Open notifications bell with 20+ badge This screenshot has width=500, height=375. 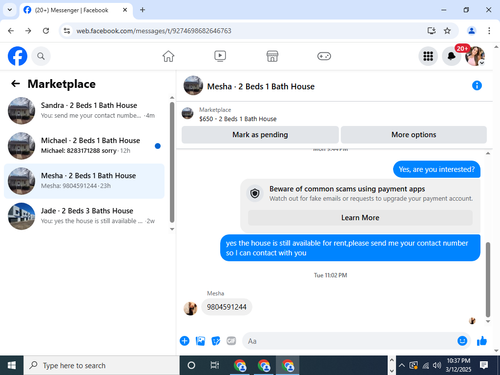coord(452,56)
